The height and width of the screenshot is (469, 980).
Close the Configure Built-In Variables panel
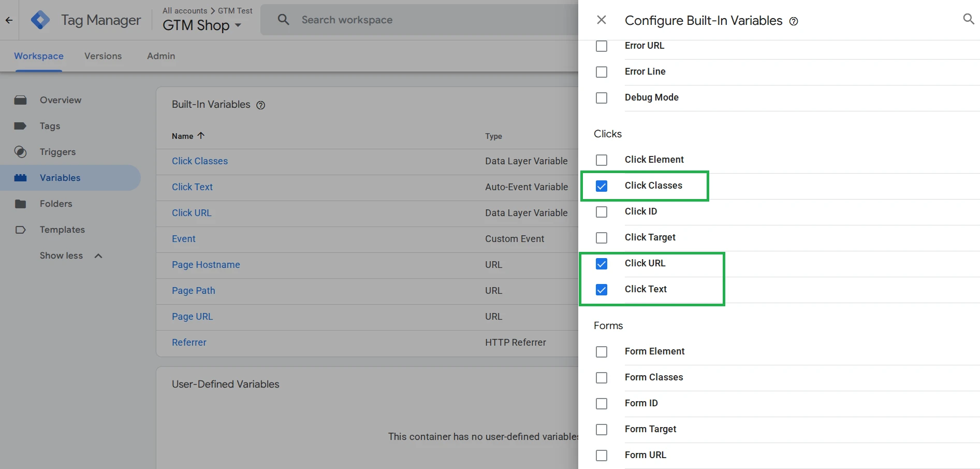602,20
